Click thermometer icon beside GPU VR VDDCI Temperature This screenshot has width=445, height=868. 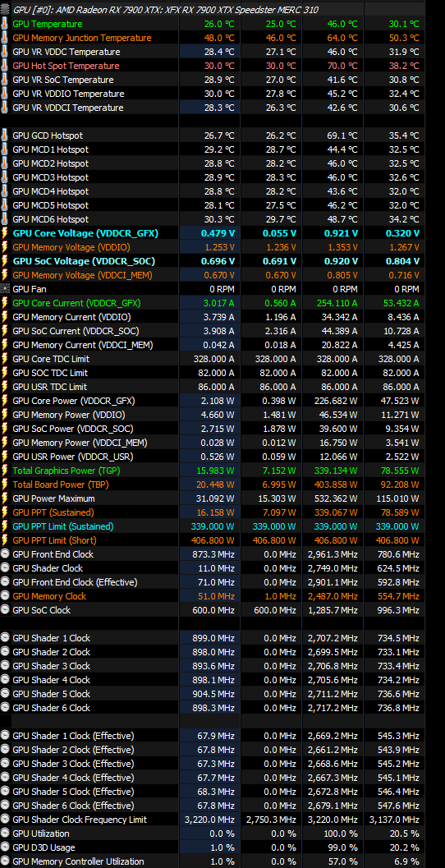pos(6,108)
